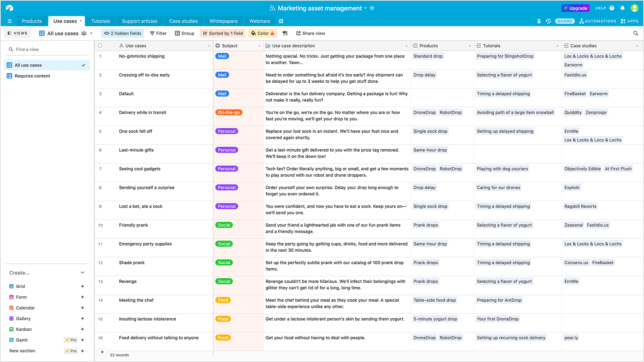Switch to Case studies tab
This screenshot has width=644, height=362.
[x=184, y=21]
